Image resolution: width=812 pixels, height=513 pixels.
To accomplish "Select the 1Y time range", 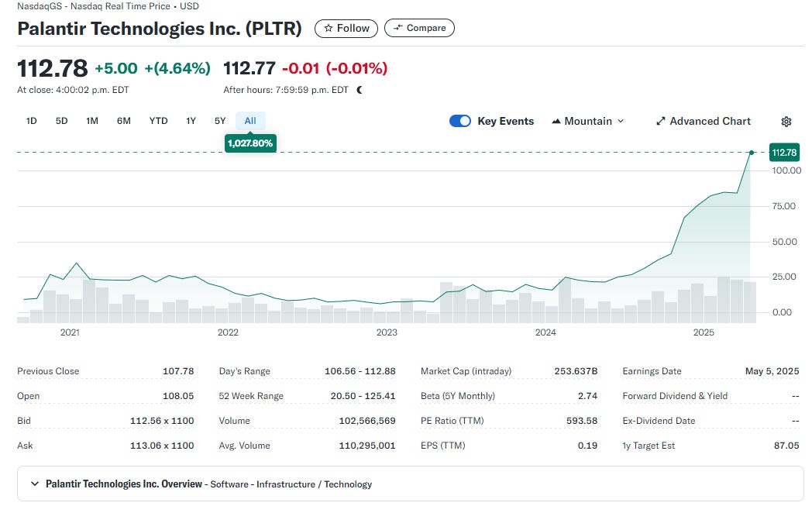I will (x=191, y=121).
